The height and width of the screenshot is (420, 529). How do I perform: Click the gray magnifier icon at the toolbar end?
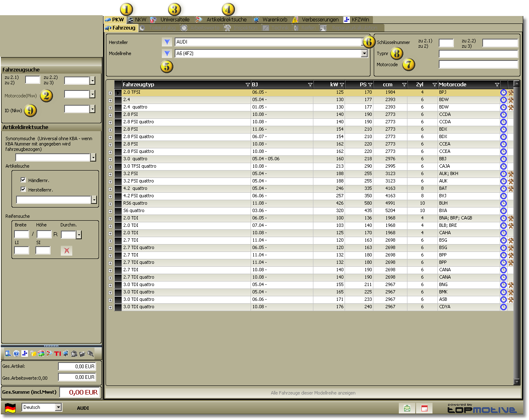90,353
